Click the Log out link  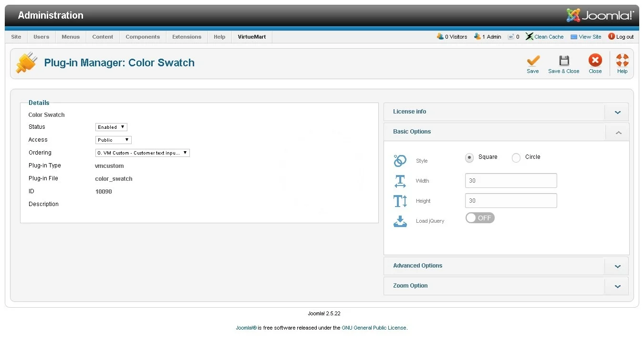click(625, 37)
